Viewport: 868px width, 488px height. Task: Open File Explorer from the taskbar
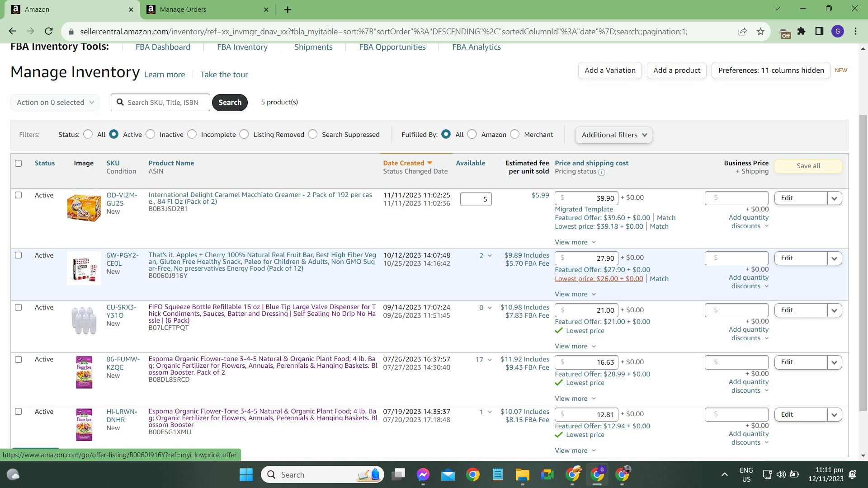pos(522,474)
